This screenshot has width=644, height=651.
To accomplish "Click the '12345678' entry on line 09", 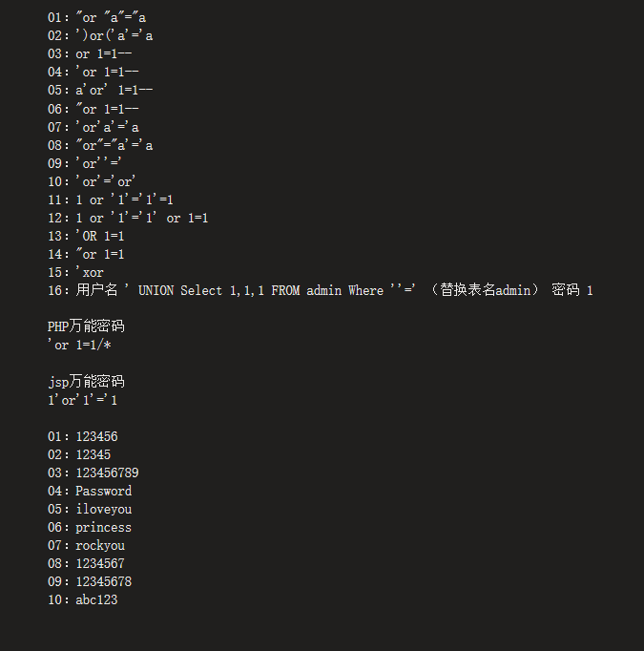I will (x=103, y=581).
